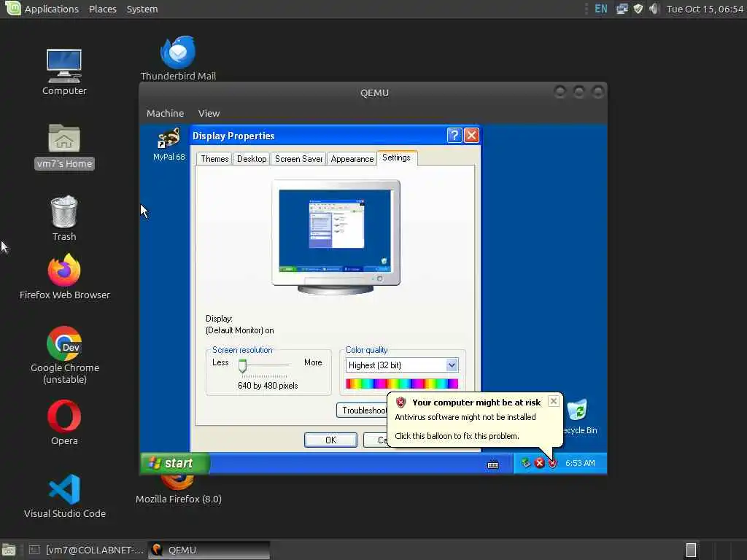Click the EN keyboard layout indicator
Image resolution: width=747 pixels, height=560 pixels.
(x=601, y=9)
